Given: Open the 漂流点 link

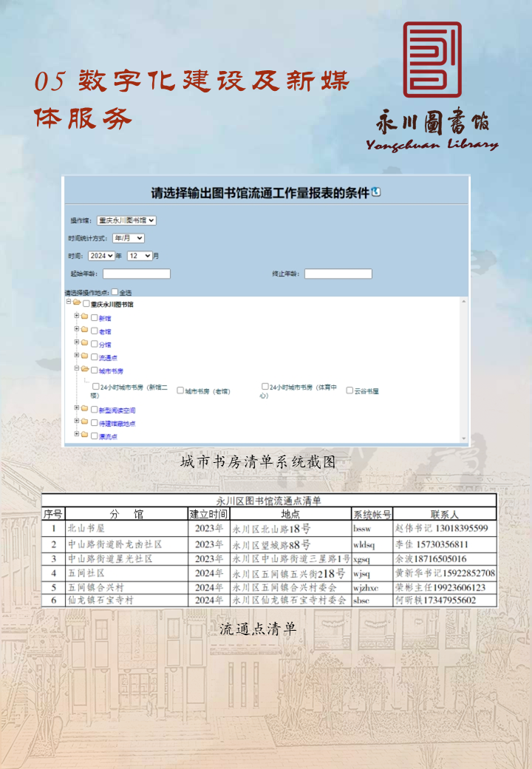Looking at the screenshot, I should click(108, 436).
